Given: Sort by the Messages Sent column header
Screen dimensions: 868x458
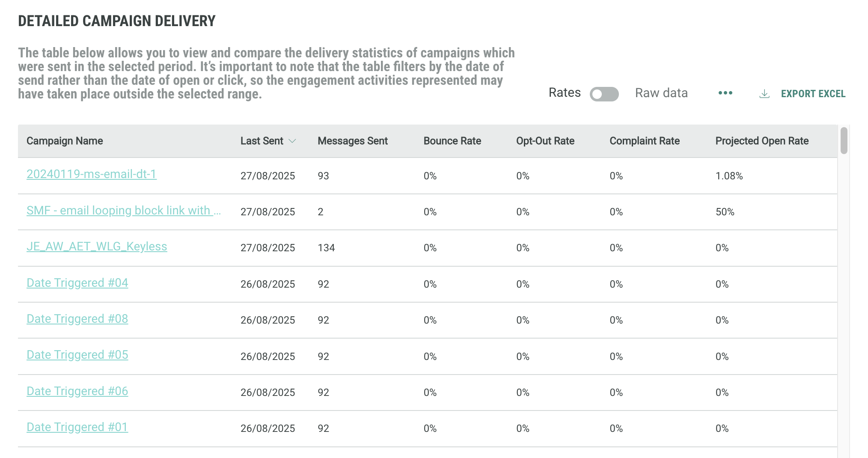Looking at the screenshot, I should 352,141.
